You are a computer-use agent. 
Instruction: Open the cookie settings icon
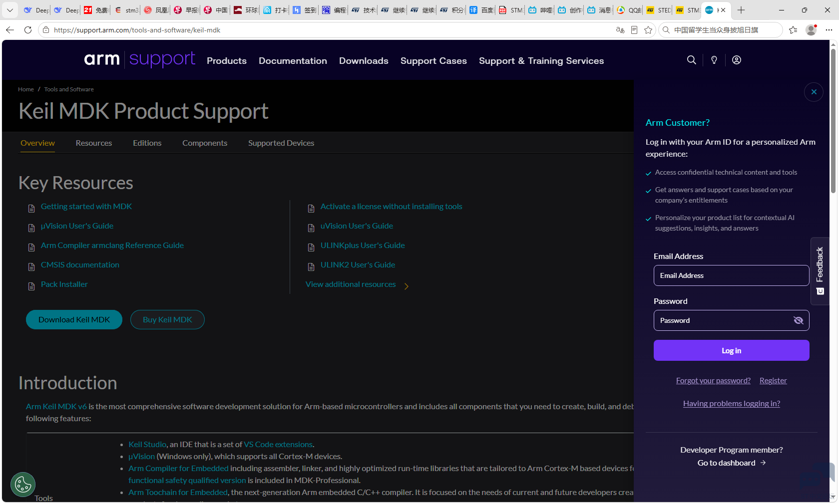tap(23, 485)
